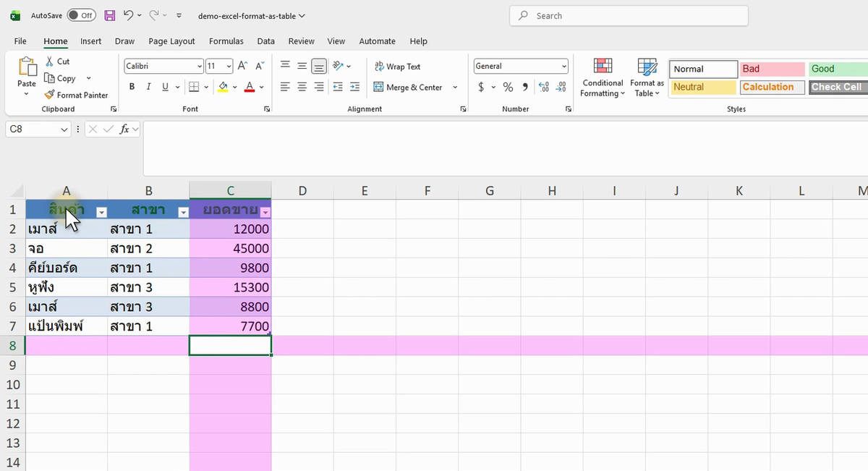Apply the red Font Color button
Viewport: 868px width, 471px height.
(x=250, y=87)
